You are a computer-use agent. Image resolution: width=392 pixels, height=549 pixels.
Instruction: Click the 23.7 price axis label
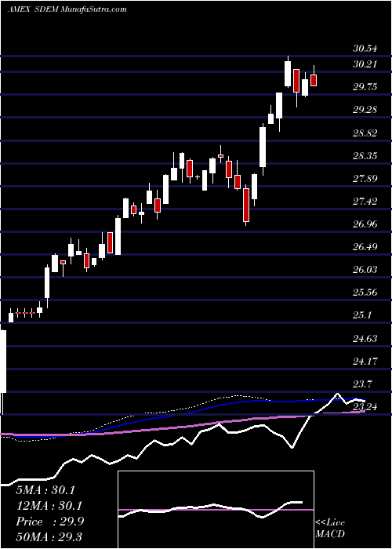[x=362, y=384]
